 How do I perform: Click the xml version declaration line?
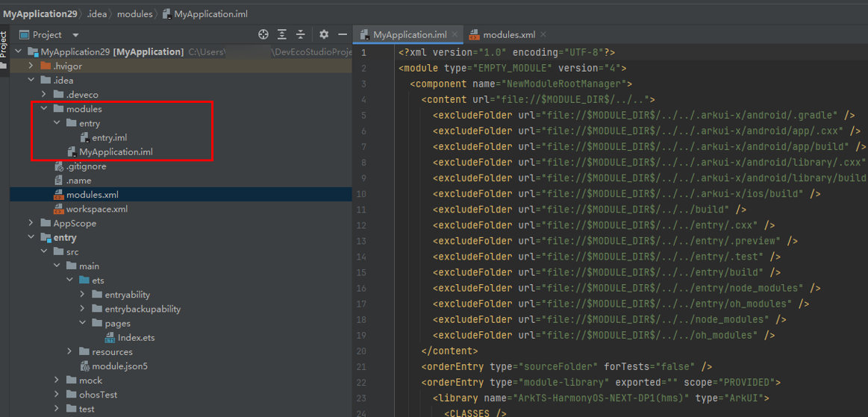(x=507, y=52)
